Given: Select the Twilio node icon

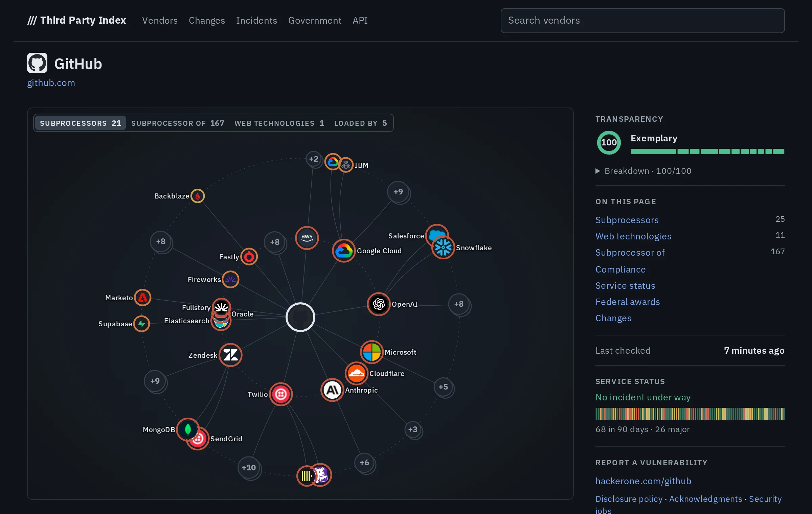Looking at the screenshot, I should 281,394.
